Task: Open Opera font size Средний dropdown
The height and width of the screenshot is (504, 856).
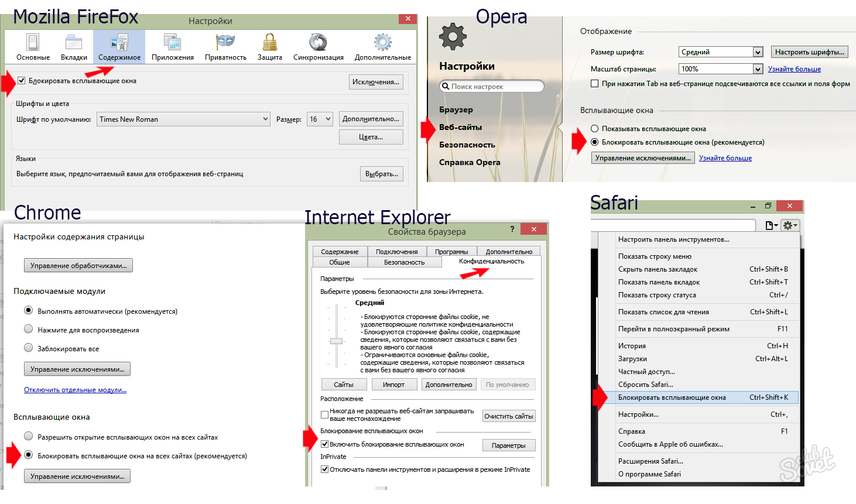Action: pyautogui.click(x=721, y=52)
